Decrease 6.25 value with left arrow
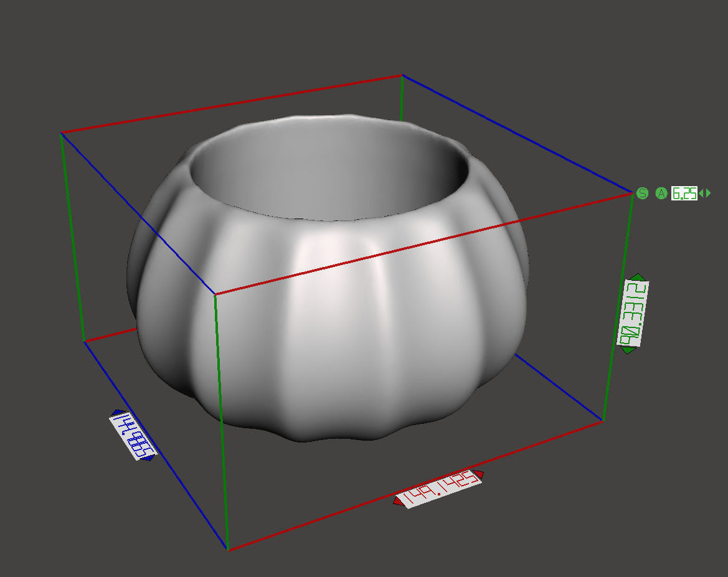 pos(701,193)
